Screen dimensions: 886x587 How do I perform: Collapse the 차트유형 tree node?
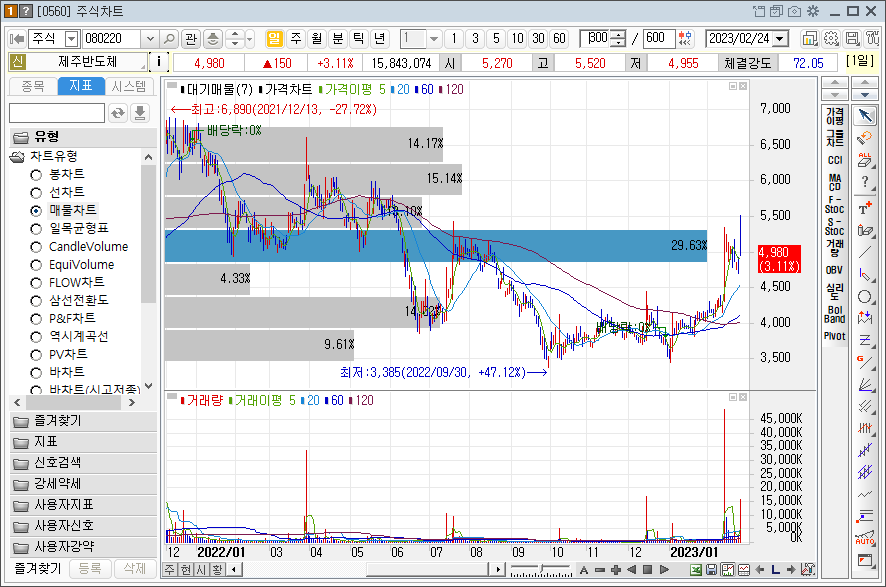point(18,156)
